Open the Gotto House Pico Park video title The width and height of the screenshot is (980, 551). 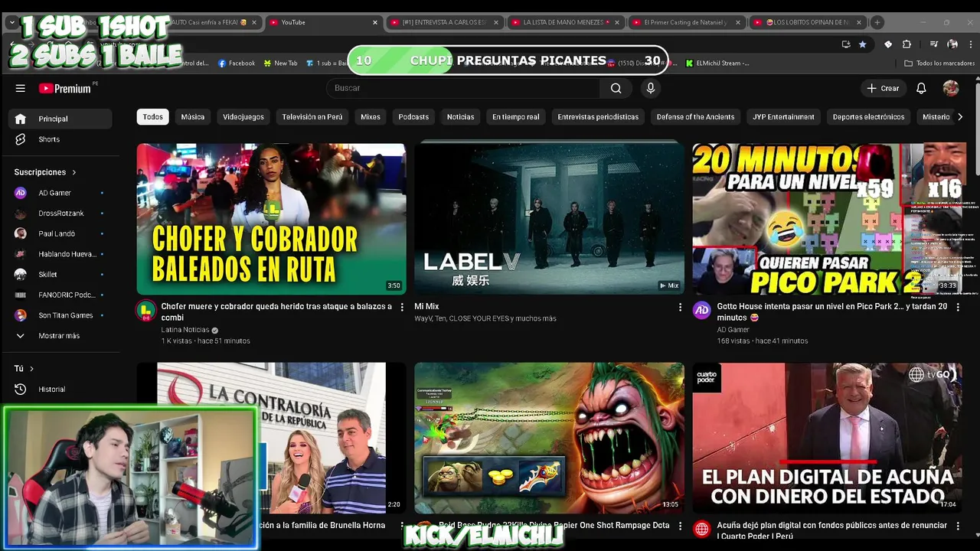click(x=832, y=311)
